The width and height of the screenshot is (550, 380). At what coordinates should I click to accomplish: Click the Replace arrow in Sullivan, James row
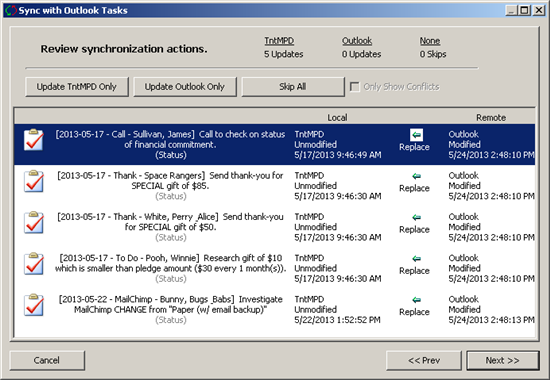tap(416, 135)
